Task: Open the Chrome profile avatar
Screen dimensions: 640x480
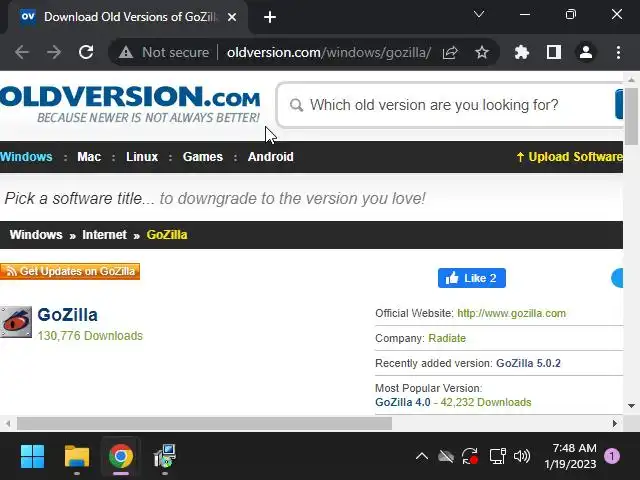Action: pos(586,52)
